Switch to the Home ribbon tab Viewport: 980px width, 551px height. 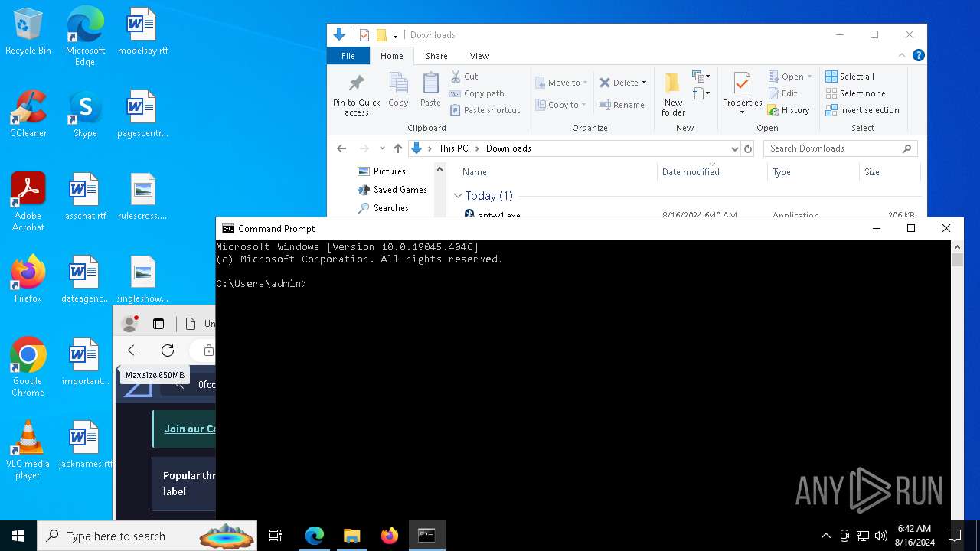tap(391, 56)
